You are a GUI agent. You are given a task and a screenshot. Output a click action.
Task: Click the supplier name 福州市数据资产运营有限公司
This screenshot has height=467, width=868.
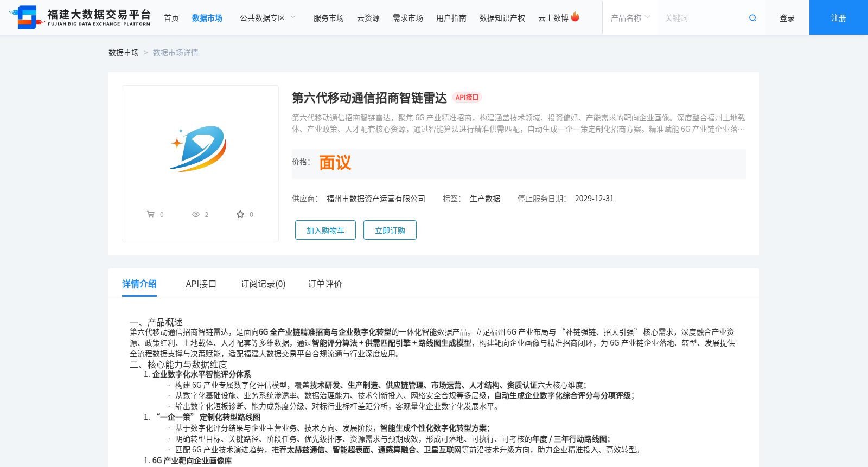coord(376,199)
